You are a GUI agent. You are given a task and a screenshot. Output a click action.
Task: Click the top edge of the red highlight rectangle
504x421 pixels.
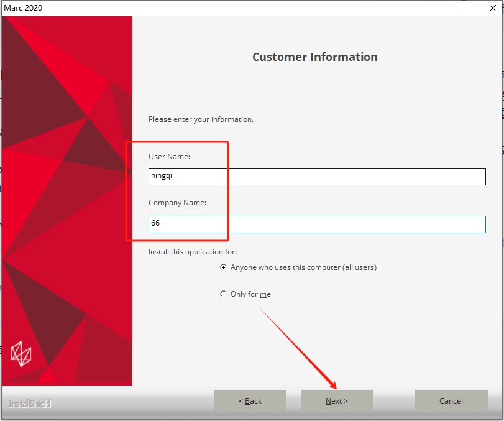click(x=177, y=142)
